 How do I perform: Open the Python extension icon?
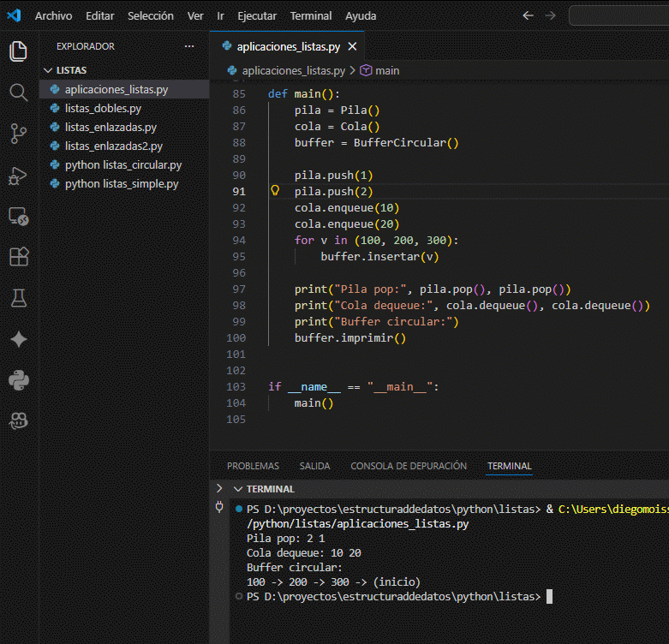click(18, 379)
